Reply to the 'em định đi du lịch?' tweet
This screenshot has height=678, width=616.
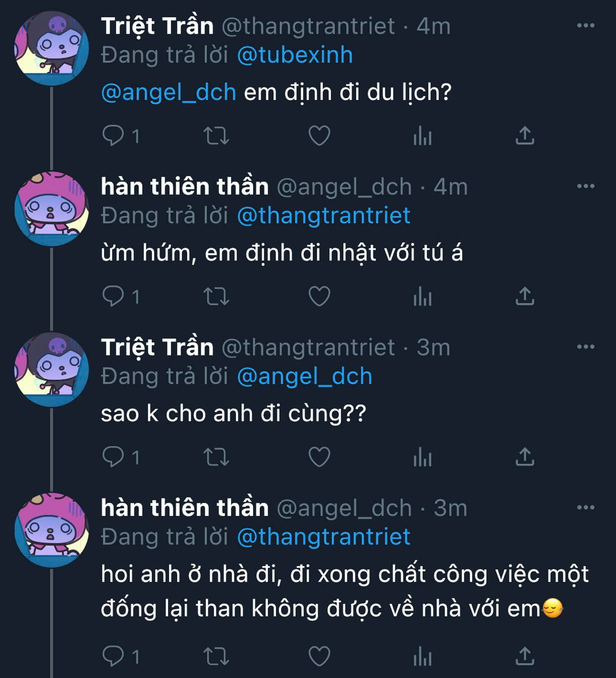pos(113,135)
